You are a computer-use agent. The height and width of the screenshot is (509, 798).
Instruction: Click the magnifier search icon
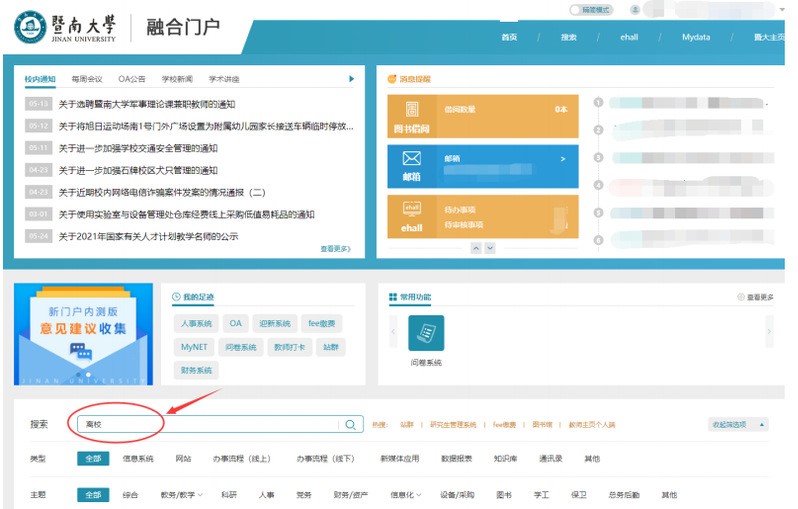pos(350,425)
